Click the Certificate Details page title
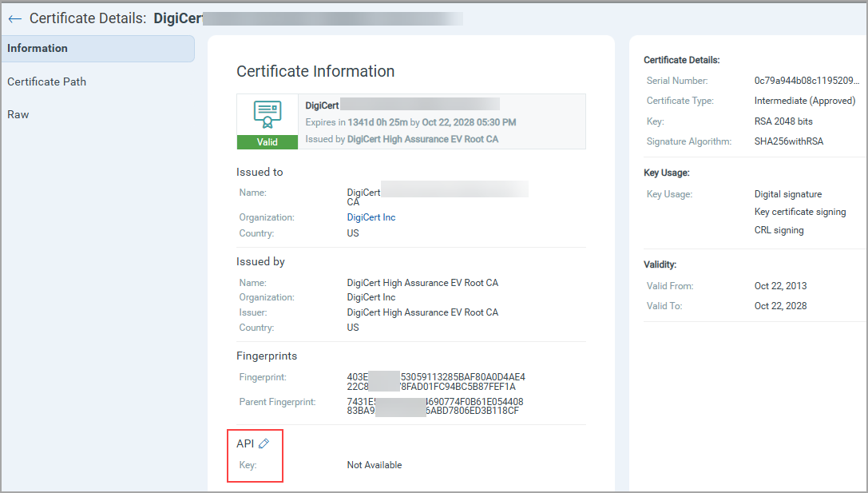This screenshot has width=868, height=493. pos(88,18)
